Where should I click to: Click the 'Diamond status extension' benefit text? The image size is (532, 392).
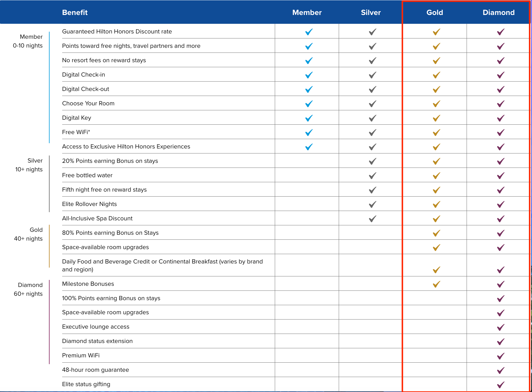click(97, 341)
